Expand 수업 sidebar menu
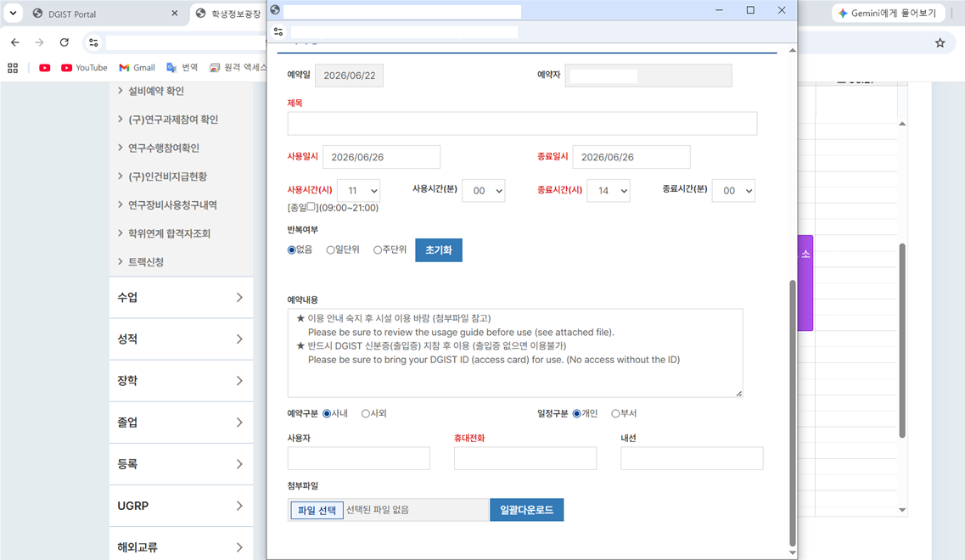The image size is (965, 560). coord(181,297)
